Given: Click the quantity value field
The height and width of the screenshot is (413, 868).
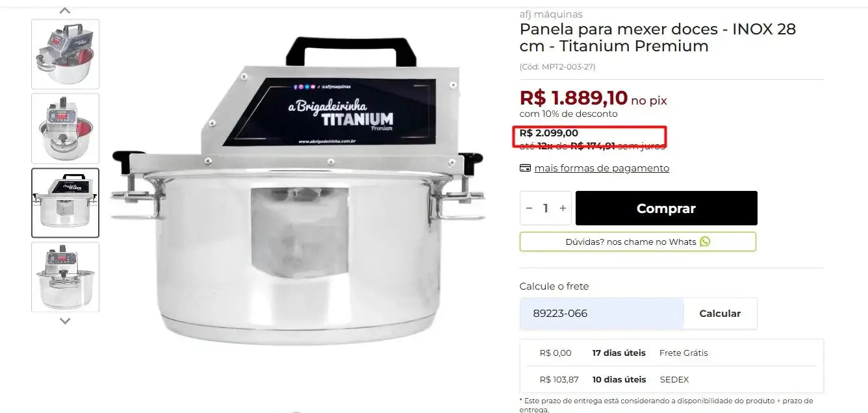Looking at the screenshot, I should tap(546, 208).
